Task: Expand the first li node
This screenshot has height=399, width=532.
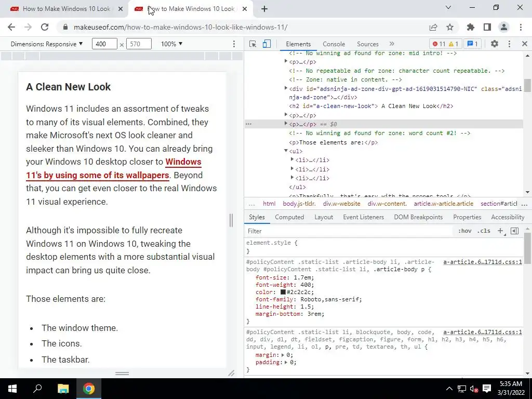Action: (292, 159)
